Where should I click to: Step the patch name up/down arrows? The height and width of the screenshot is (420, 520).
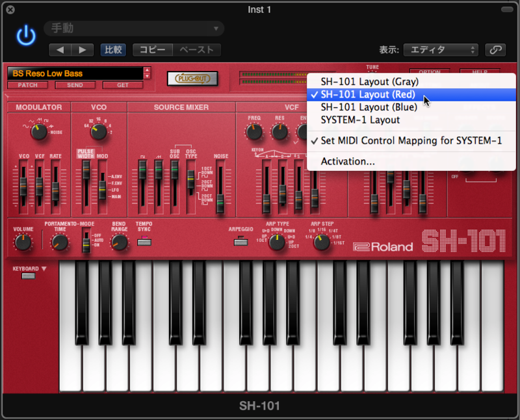point(148,73)
